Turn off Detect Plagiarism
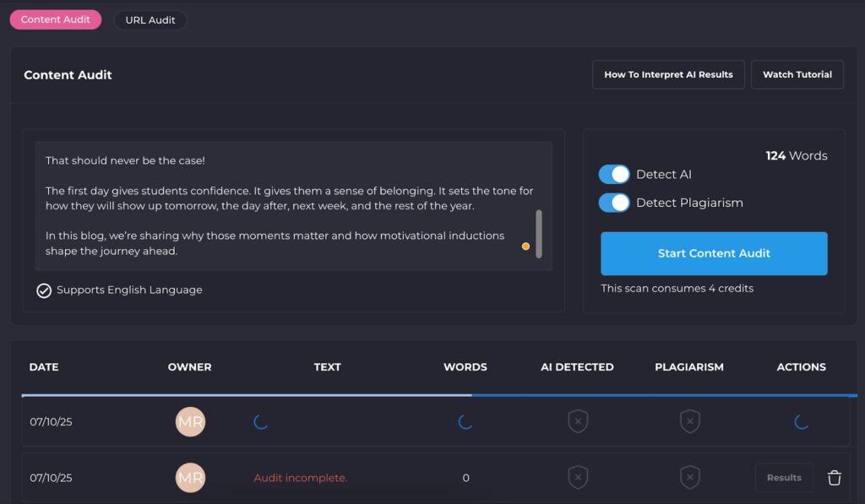Image resolution: width=865 pixels, height=504 pixels. [614, 203]
